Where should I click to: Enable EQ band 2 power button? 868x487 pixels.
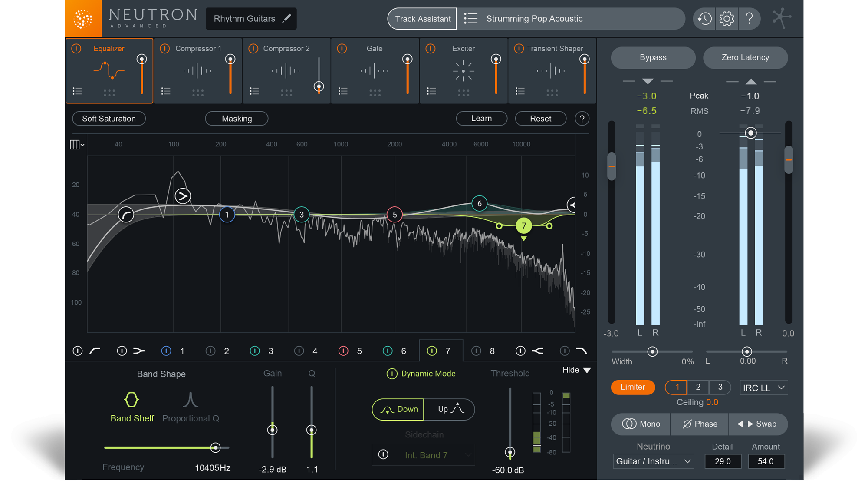coord(210,351)
